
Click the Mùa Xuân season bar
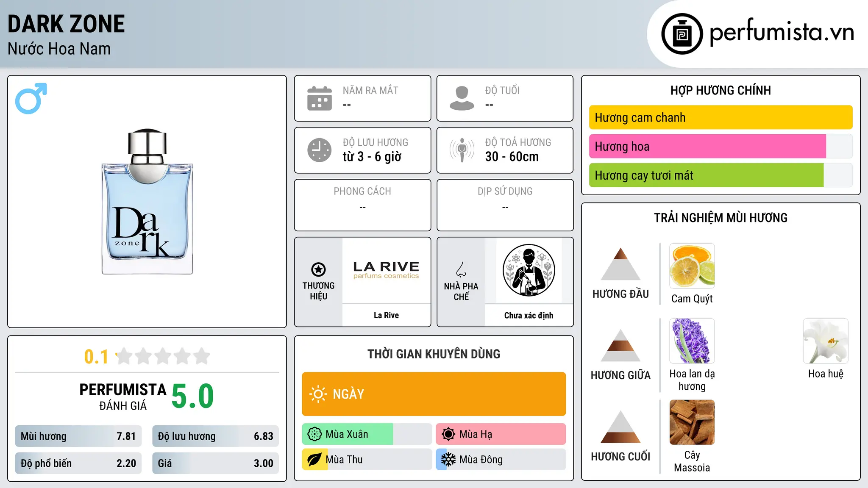click(367, 434)
